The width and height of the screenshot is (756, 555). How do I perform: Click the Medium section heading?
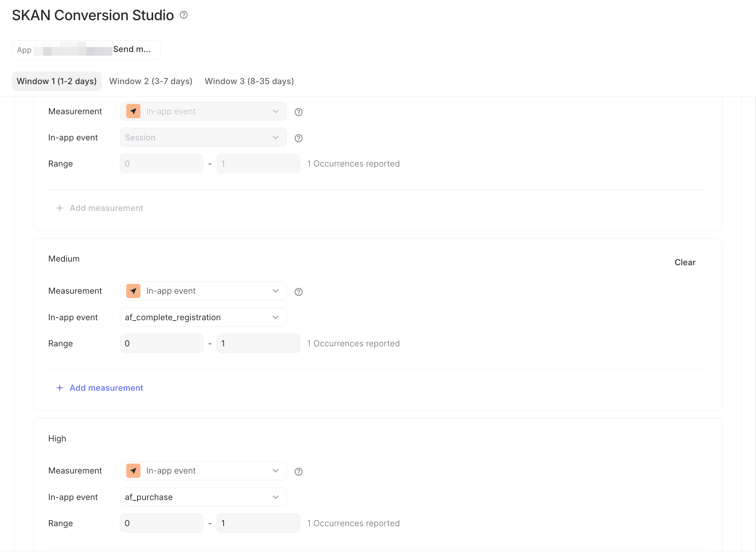tap(64, 259)
